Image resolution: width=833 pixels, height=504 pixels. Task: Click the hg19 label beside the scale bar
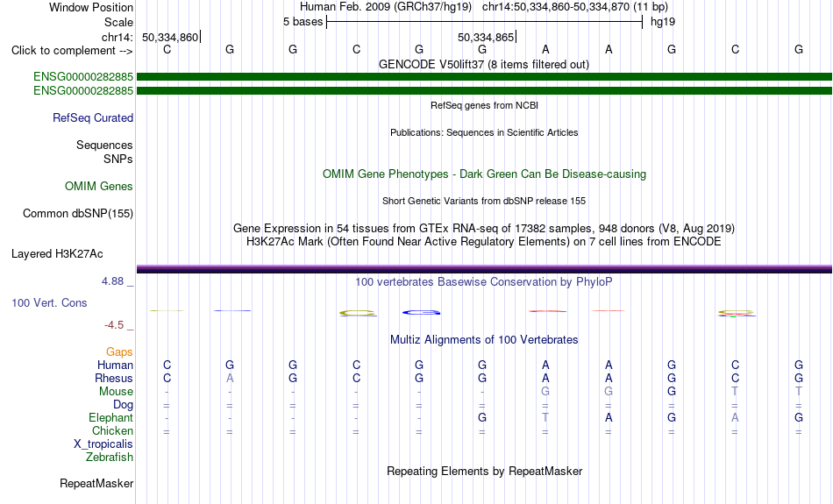tap(663, 22)
